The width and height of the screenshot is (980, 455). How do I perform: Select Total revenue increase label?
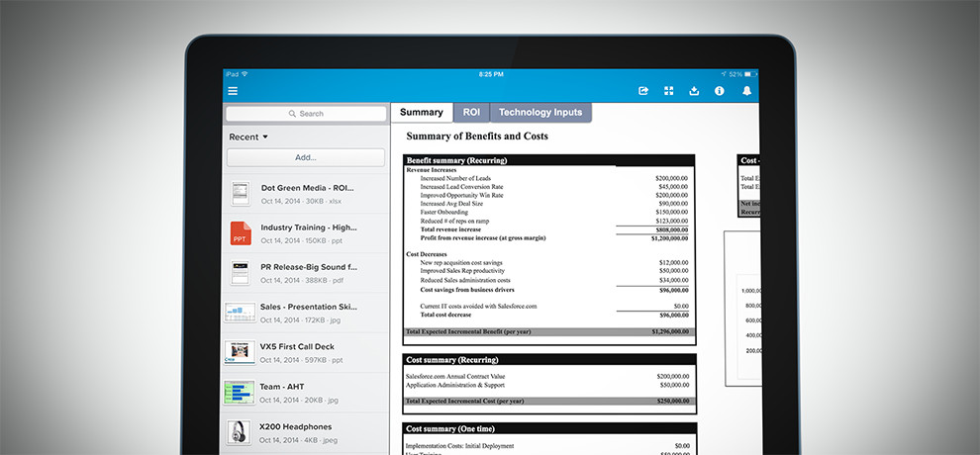click(450, 229)
